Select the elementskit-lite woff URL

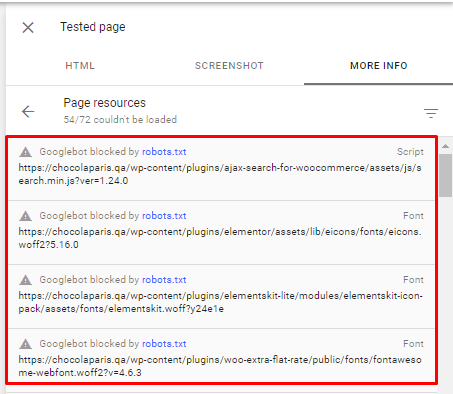220,302
